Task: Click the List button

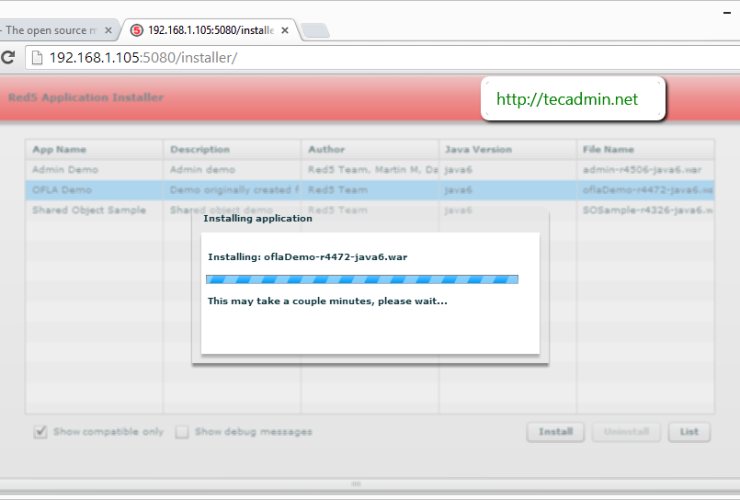Action: pyautogui.click(x=689, y=432)
